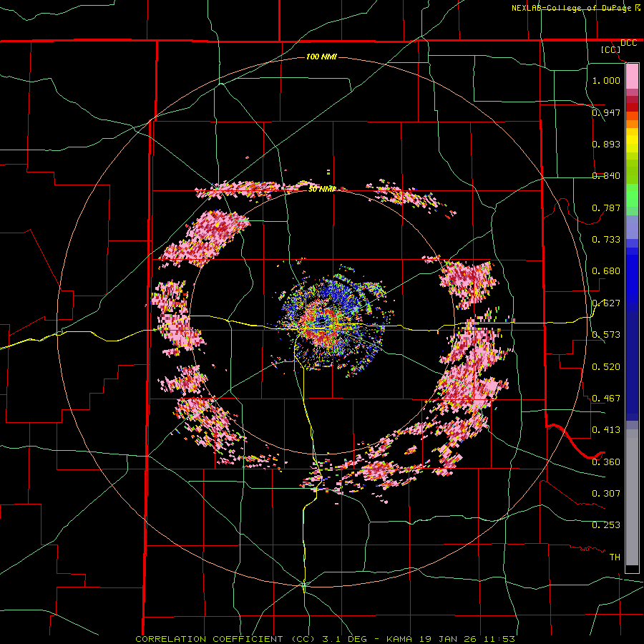This screenshot has width=644, height=644.
Task: Select the gray segment of the color bar
Action: coord(632,497)
